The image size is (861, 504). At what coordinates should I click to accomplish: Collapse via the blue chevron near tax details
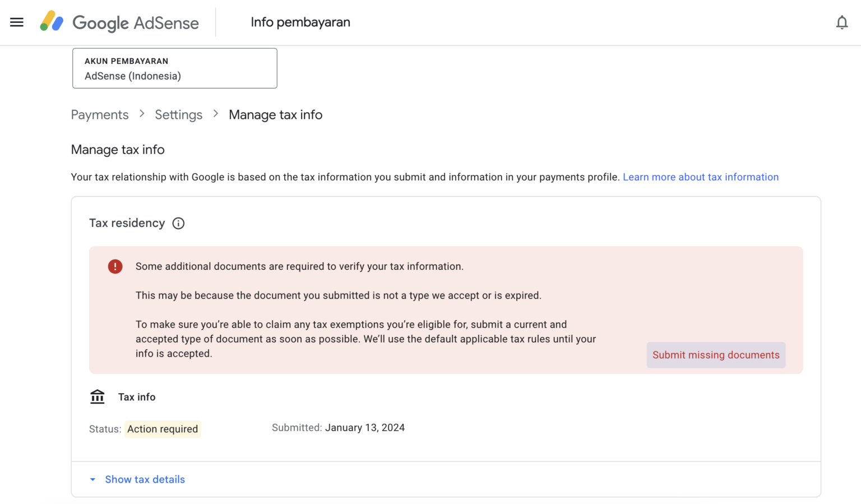(92, 479)
